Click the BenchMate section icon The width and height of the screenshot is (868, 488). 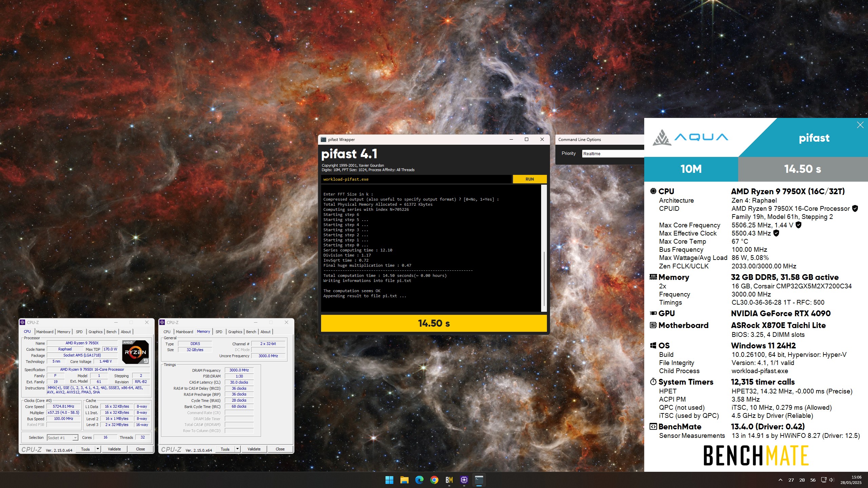[653, 426]
